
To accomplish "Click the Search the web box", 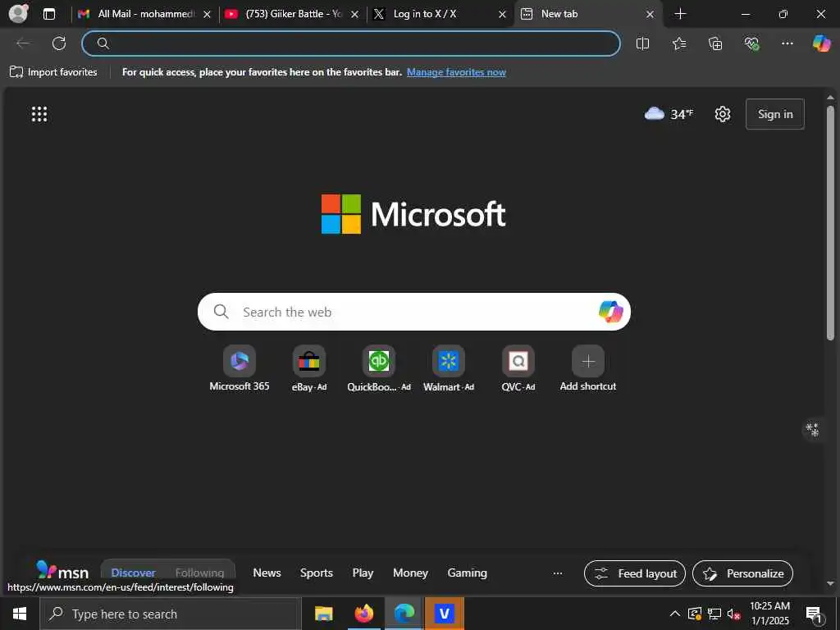I will pos(413,312).
